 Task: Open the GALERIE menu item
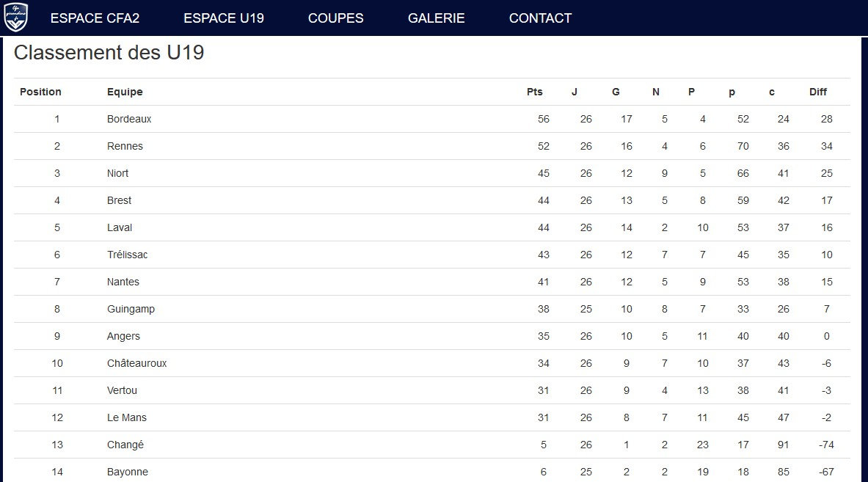[x=436, y=18]
